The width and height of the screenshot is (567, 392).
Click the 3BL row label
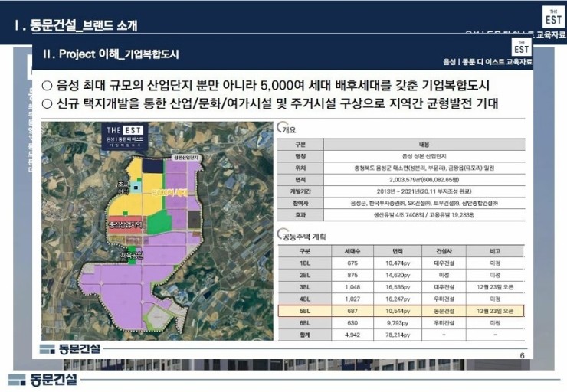305,287
